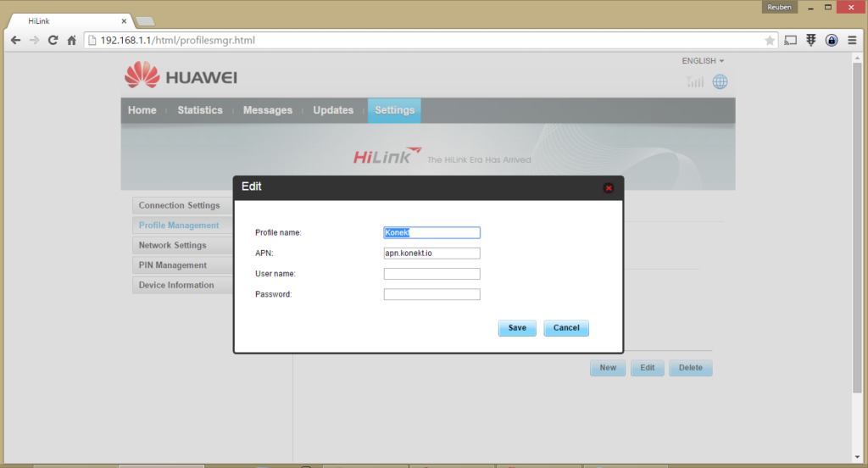Click the "Profile name:" label
Screen dimensions: 868x468
(x=278, y=232)
